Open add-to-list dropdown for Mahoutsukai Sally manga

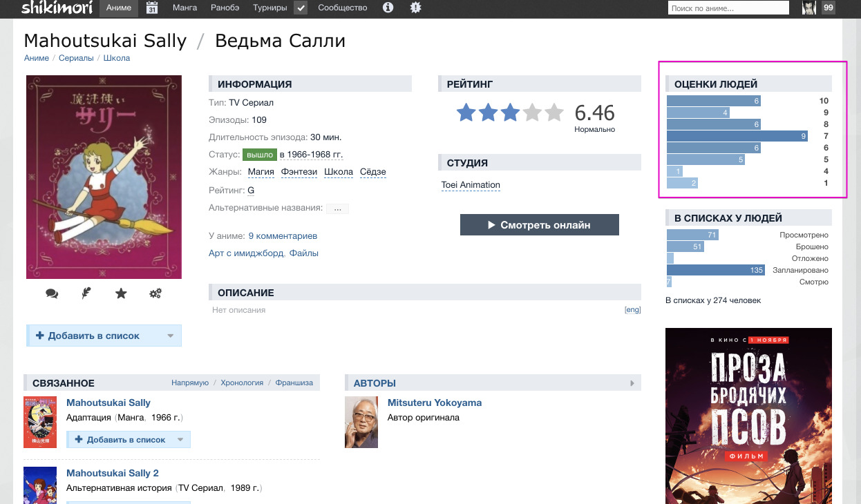(x=180, y=440)
